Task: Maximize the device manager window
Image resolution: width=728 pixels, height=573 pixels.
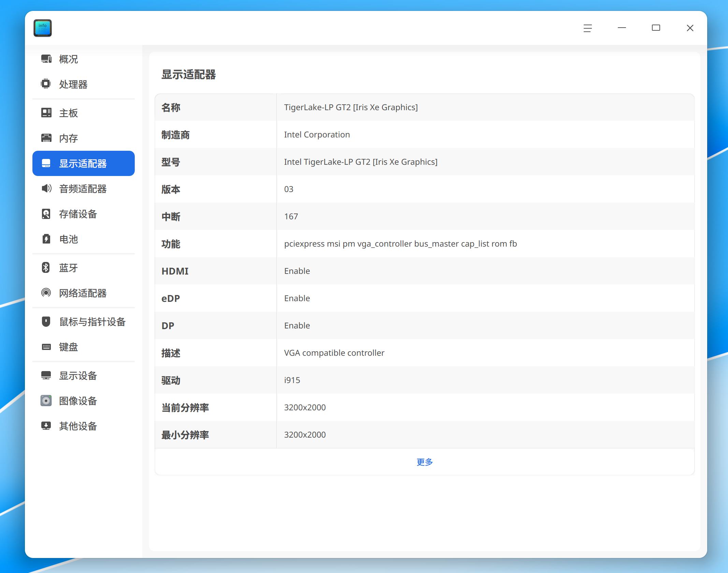Action: pyautogui.click(x=656, y=28)
